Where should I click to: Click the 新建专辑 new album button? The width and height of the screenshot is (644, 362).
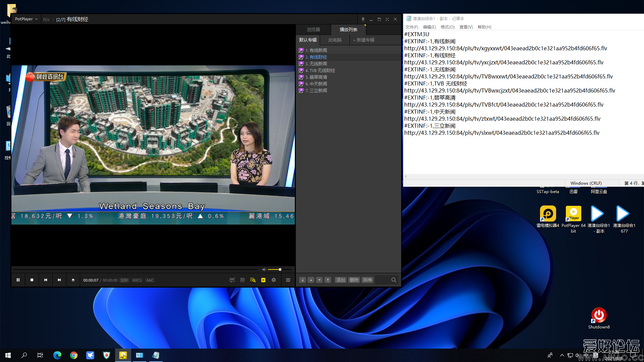click(x=364, y=40)
